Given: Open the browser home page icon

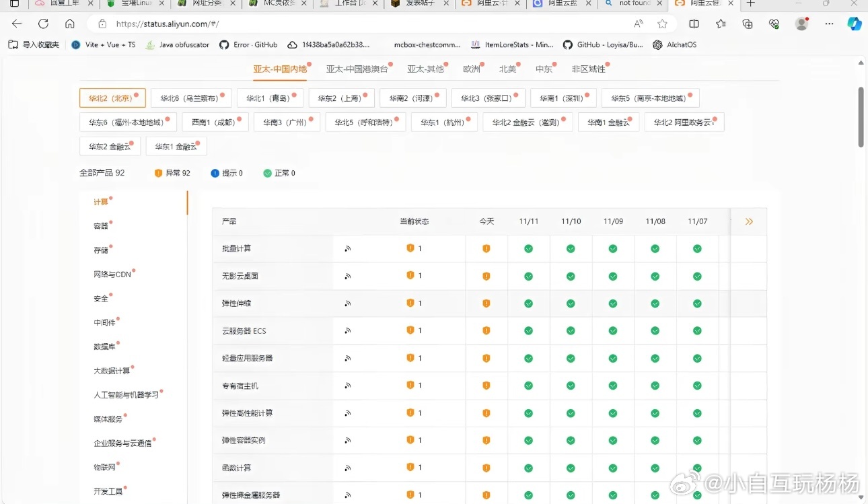Looking at the screenshot, I should click(70, 24).
